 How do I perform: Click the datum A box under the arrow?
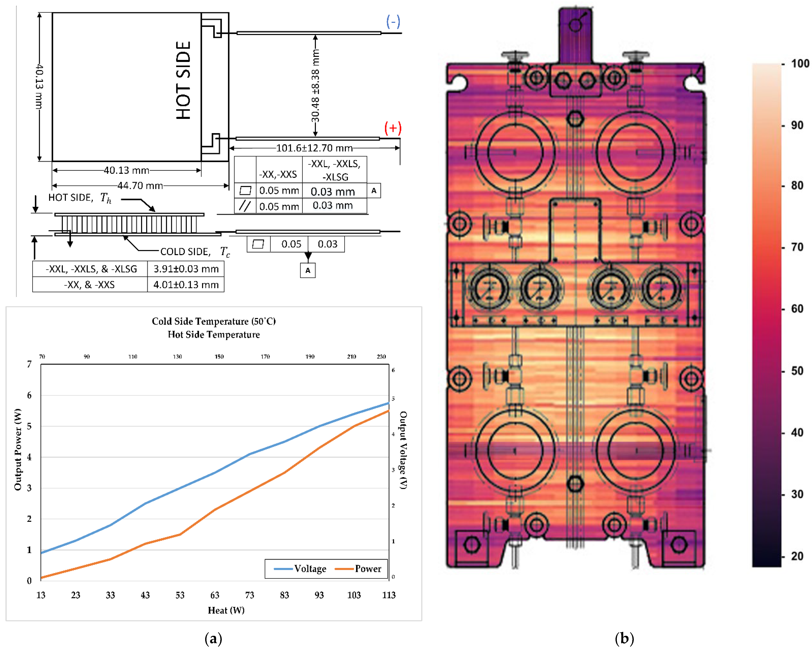point(308,270)
